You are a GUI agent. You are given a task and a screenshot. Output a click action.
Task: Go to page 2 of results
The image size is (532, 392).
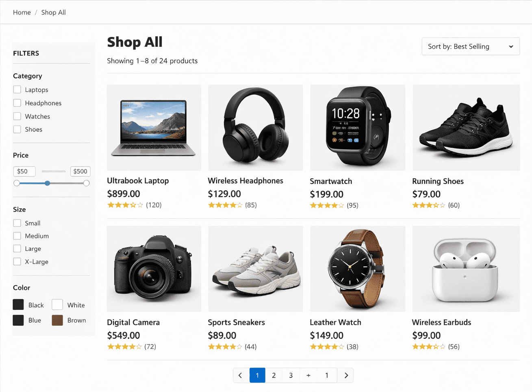pos(274,375)
